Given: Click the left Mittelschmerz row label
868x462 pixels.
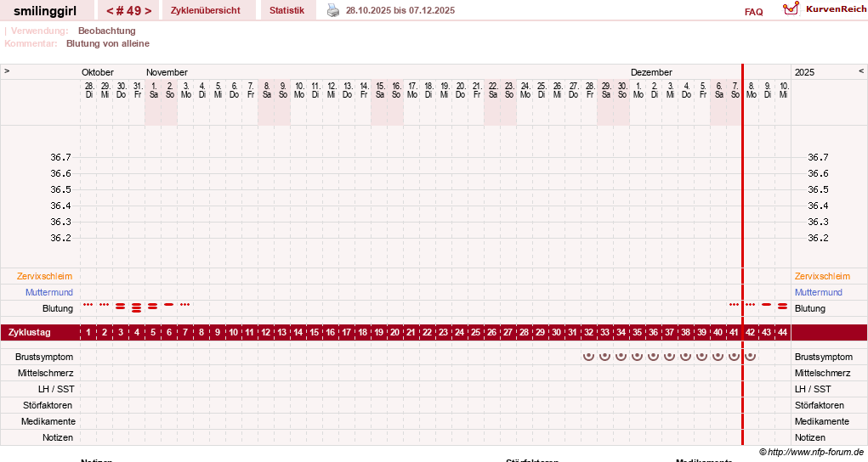Looking at the screenshot, I should click(45, 373).
